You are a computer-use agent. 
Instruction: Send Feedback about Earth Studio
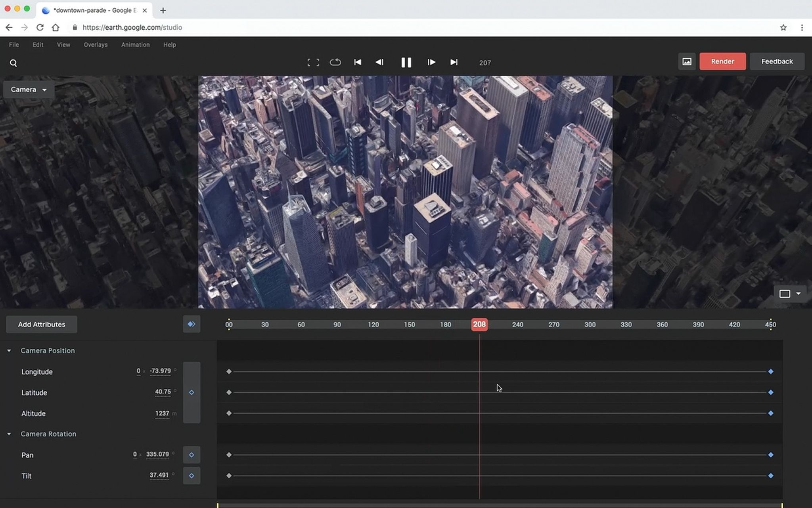click(x=777, y=61)
